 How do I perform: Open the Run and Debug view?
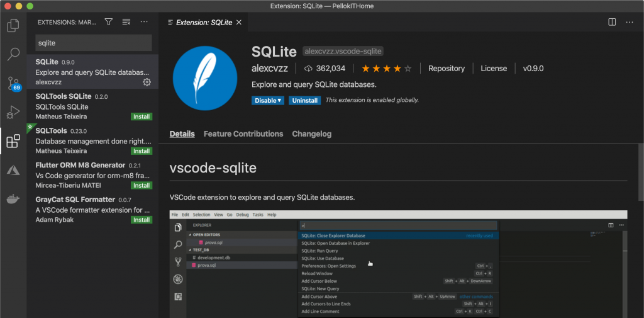(x=13, y=112)
